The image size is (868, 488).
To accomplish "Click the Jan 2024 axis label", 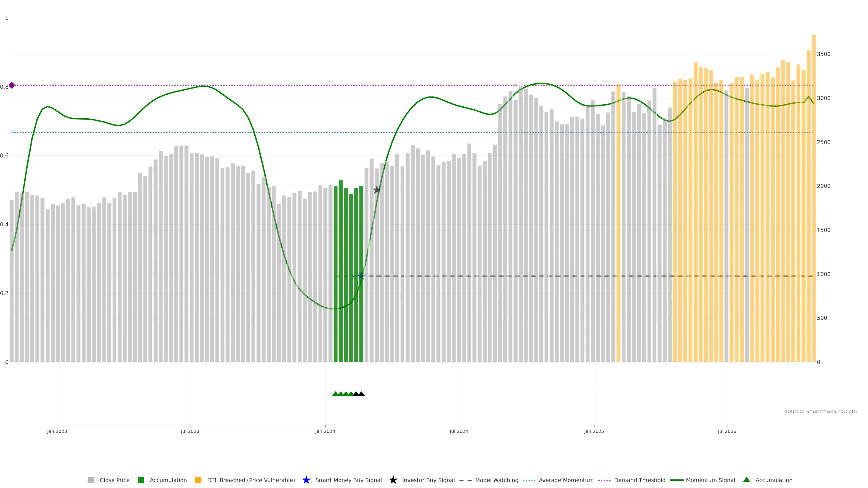I will (325, 432).
